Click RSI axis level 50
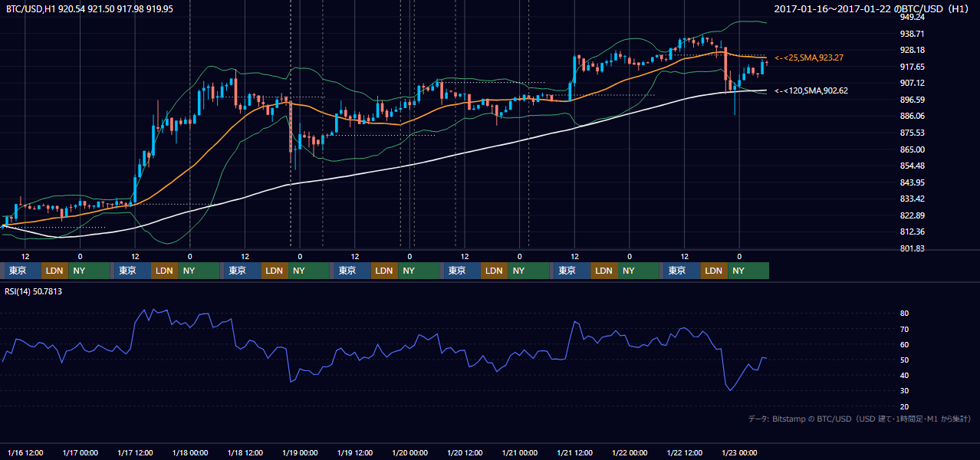 click(x=904, y=360)
